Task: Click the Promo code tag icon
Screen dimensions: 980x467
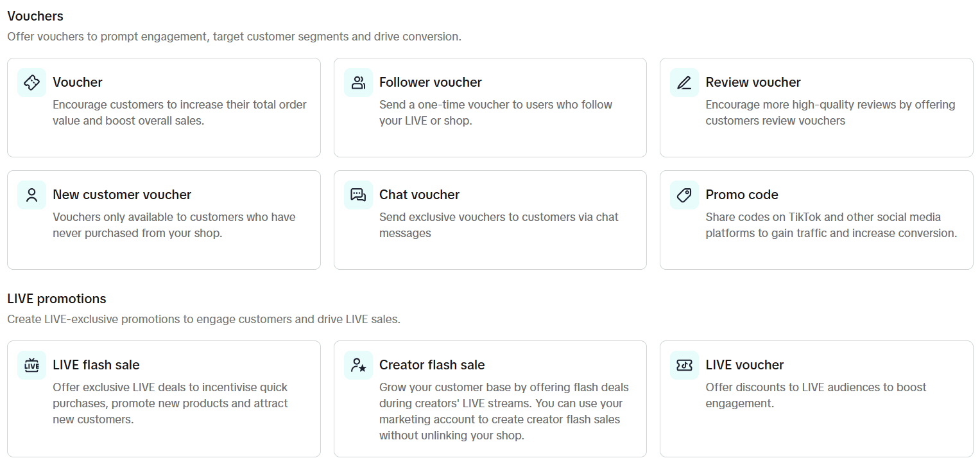Action: tap(684, 195)
